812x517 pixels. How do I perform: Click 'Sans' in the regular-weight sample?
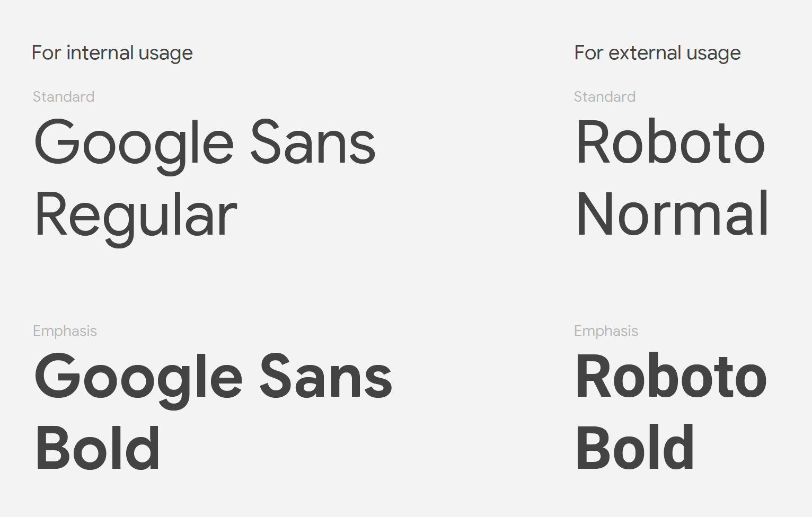(313, 141)
